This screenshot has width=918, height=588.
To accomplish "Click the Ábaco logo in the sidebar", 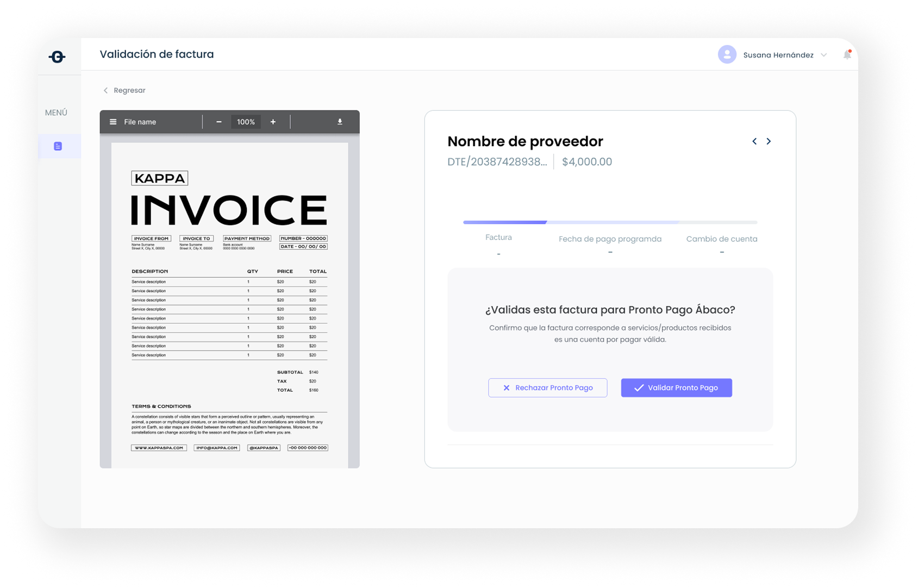I will (x=57, y=57).
